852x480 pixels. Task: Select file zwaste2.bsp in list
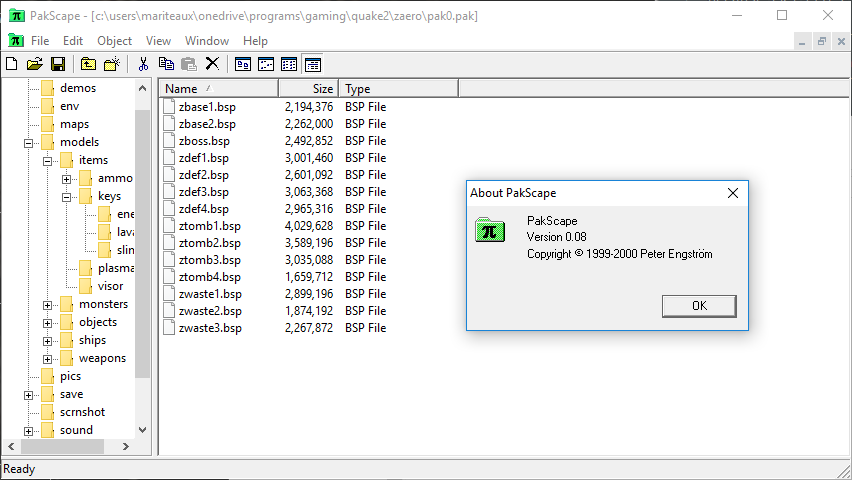[x=210, y=311]
